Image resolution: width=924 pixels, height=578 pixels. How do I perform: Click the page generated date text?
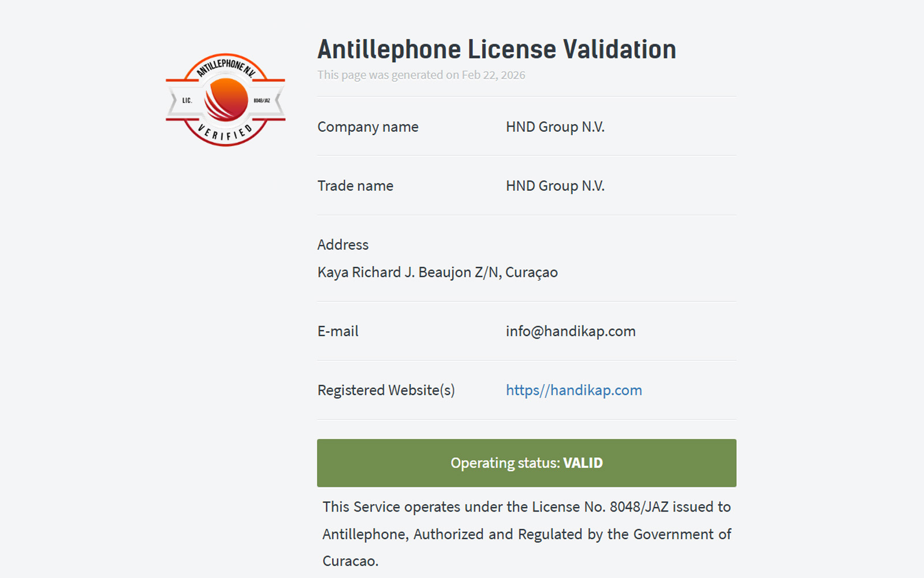point(421,75)
